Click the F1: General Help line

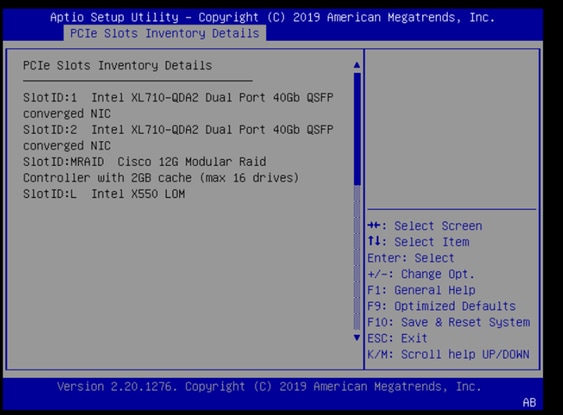[x=422, y=290]
